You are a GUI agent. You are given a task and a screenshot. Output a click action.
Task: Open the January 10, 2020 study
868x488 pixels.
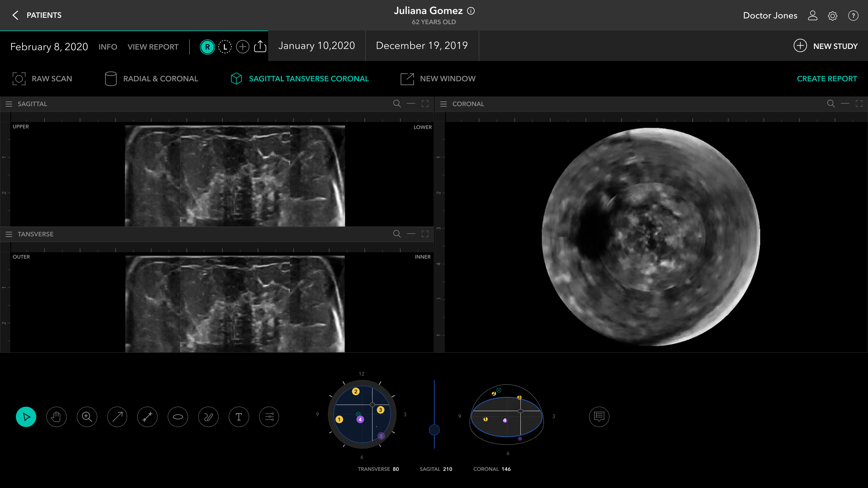(316, 46)
